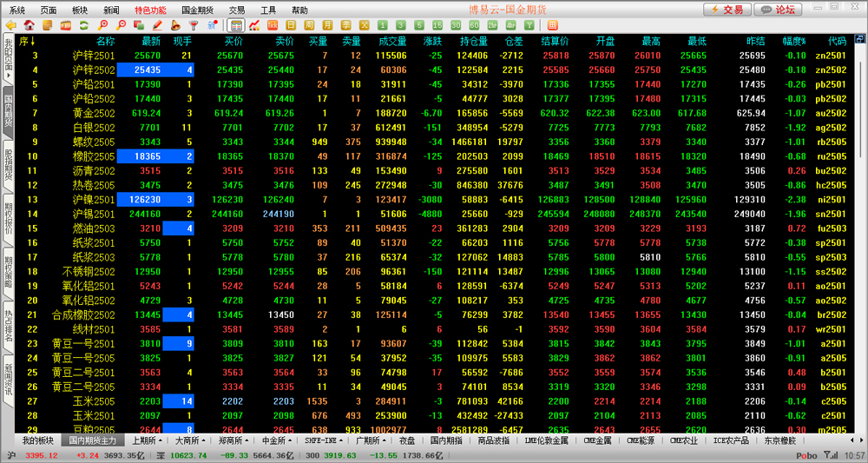Image resolution: width=868 pixels, height=463 pixels.
Task: Switch to the 商品波指 tab
Action: coord(493,440)
